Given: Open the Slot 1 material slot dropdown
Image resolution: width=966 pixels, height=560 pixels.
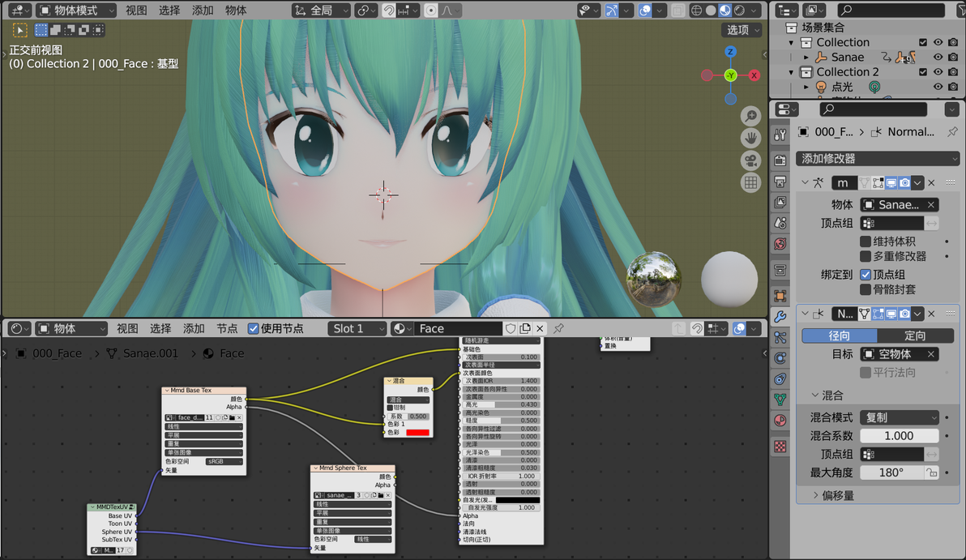Looking at the screenshot, I should (x=357, y=328).
